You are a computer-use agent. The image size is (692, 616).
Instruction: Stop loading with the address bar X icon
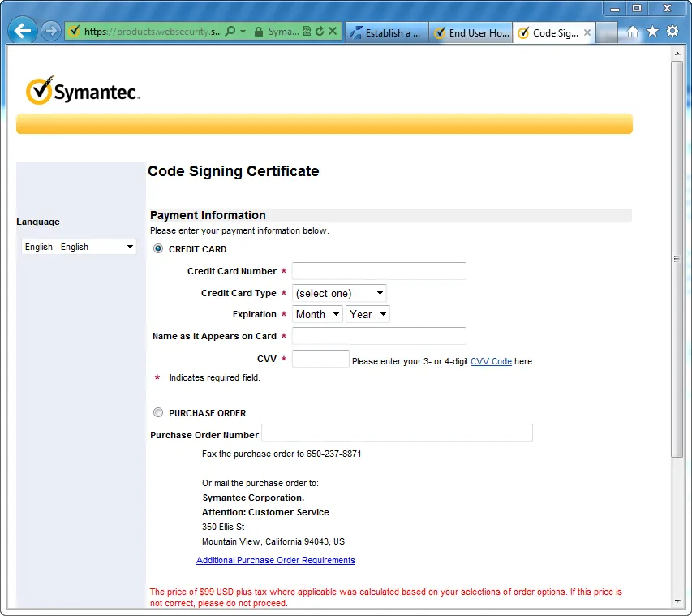coord(333,32)
